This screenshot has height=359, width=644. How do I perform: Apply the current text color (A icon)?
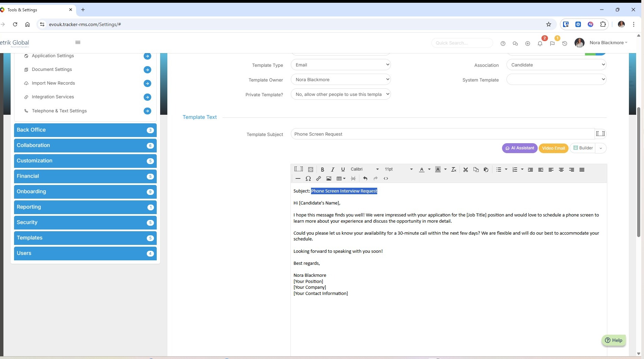(422, 170)
